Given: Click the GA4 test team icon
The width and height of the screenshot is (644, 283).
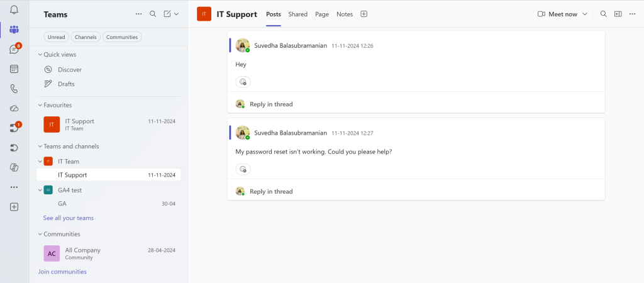Looking at the screenshot, I should [x=48, y=190].
